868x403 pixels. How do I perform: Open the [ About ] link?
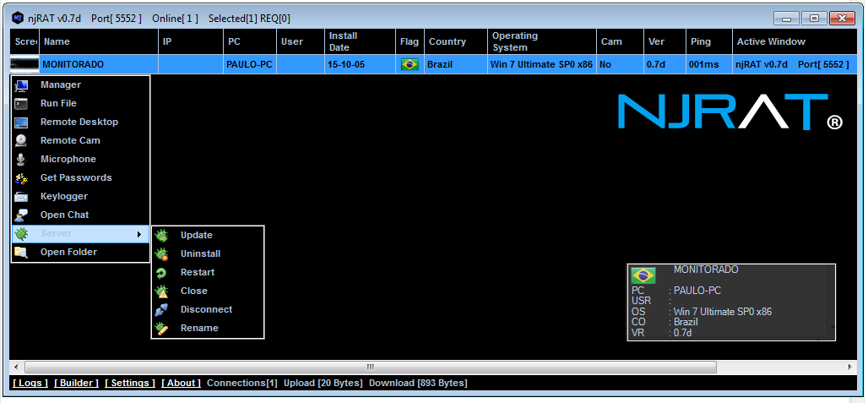pyautogui.click(x=181, y=383)
